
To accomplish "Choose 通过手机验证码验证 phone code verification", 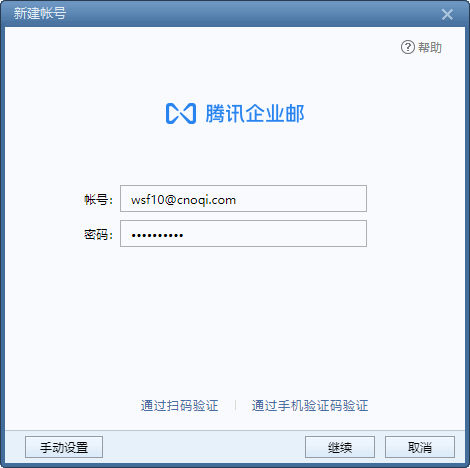I will (x=310, y=406).
